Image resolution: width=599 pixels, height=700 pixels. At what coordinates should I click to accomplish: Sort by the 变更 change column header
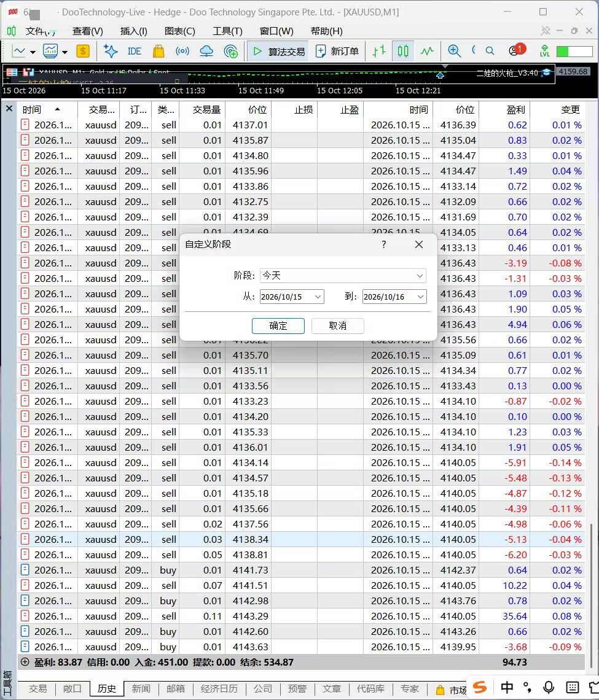[557, 109]
